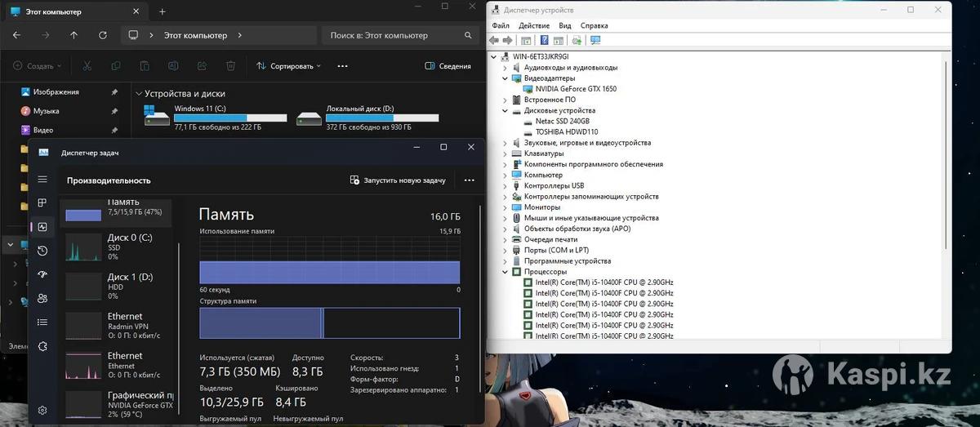This screenshot has height=427, width=980.
Task: Open Task Manager settings gear
Action: click(42, 410)
